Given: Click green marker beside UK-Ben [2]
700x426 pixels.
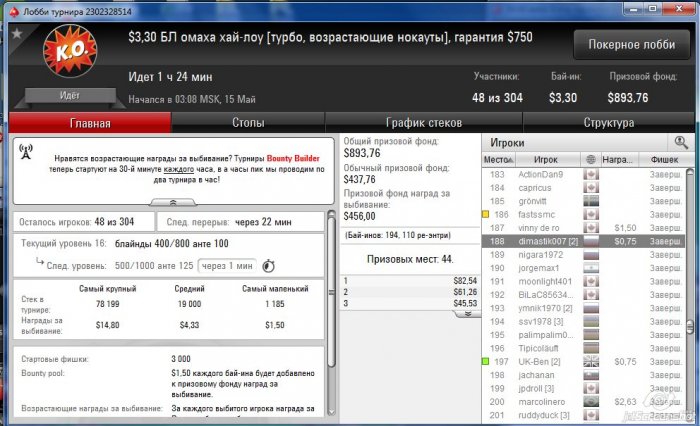Looking at the screenshot, I should (485, 361).
